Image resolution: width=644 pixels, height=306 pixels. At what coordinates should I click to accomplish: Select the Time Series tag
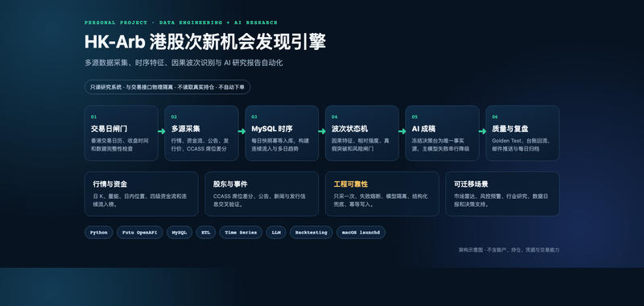[x=241, y=233]
